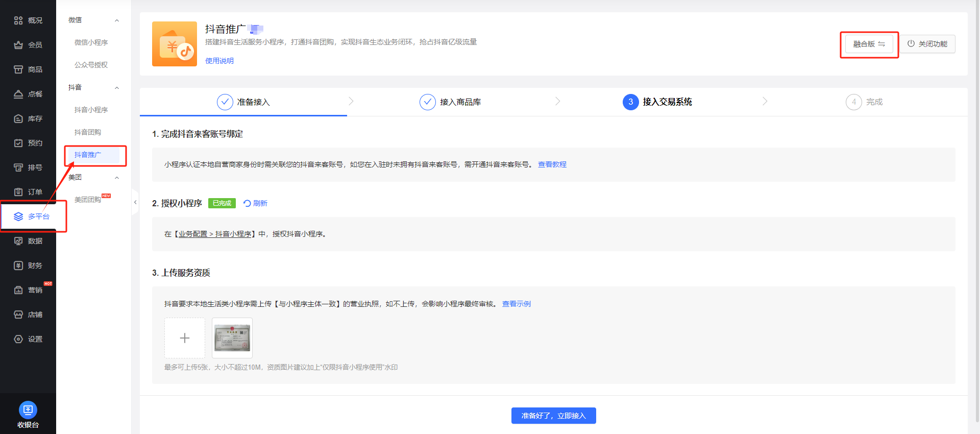Click the 融合版 version switch button
The image size is (980, 434).
[x=869, y=44]
